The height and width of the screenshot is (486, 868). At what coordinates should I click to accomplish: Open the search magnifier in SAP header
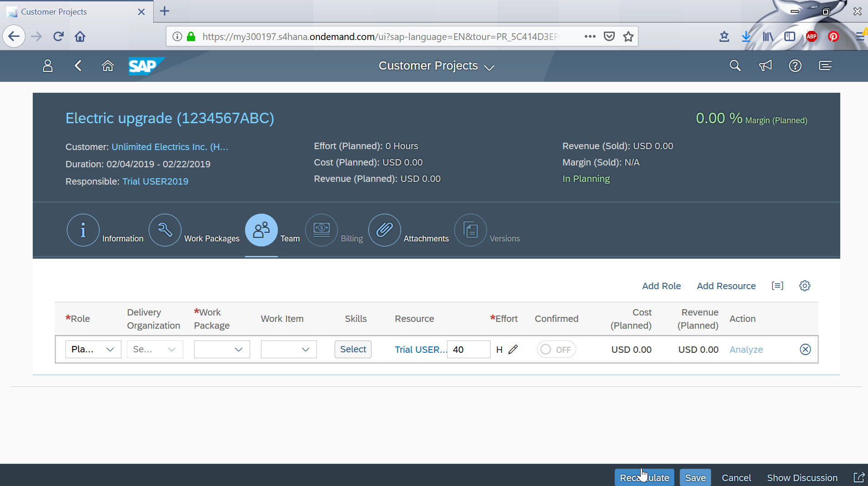(735, 66)
